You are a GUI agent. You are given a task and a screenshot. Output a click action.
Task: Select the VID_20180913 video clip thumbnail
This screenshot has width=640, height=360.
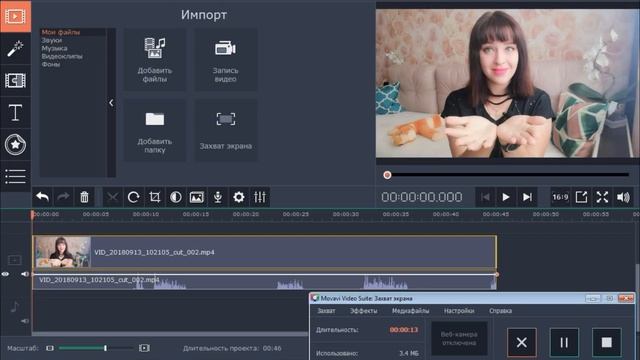62,252
